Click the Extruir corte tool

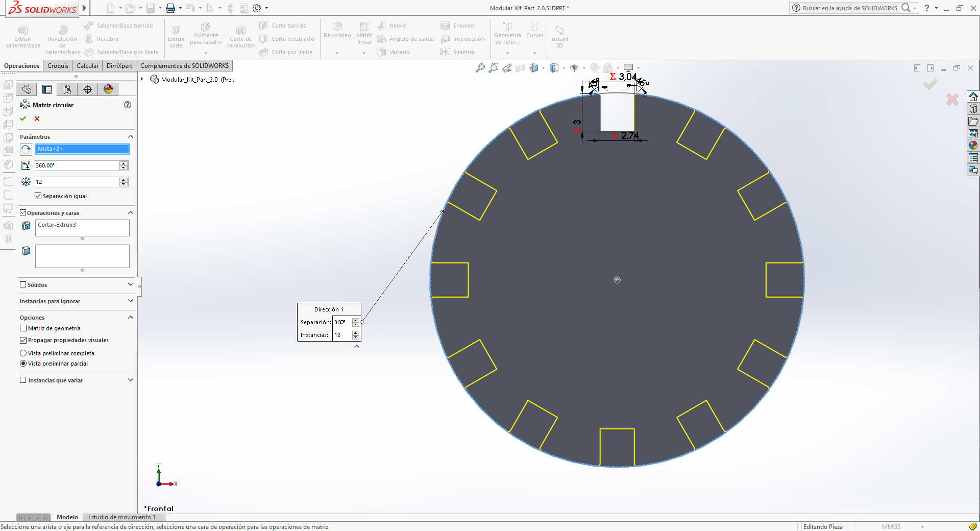[x=176, y=37]
